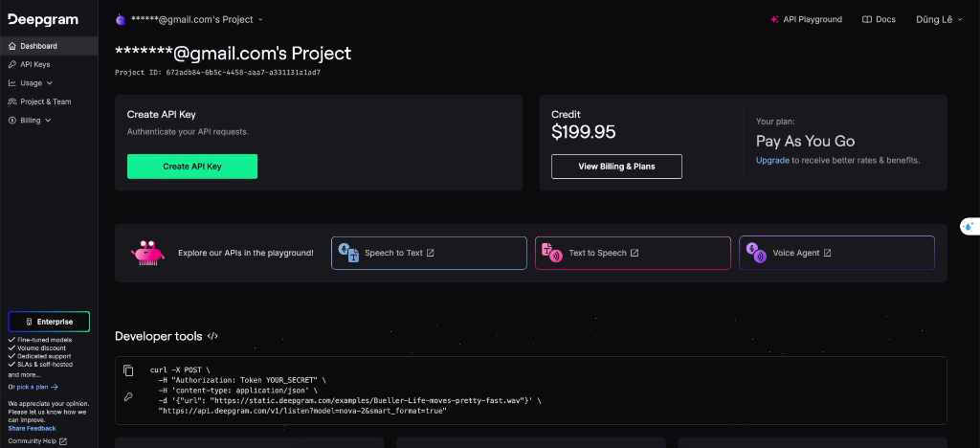This screenshot has height=448, width=980.
Task: Open the Dashboard sidebar item
Action: pyautogui.click(x=49, y=46)
